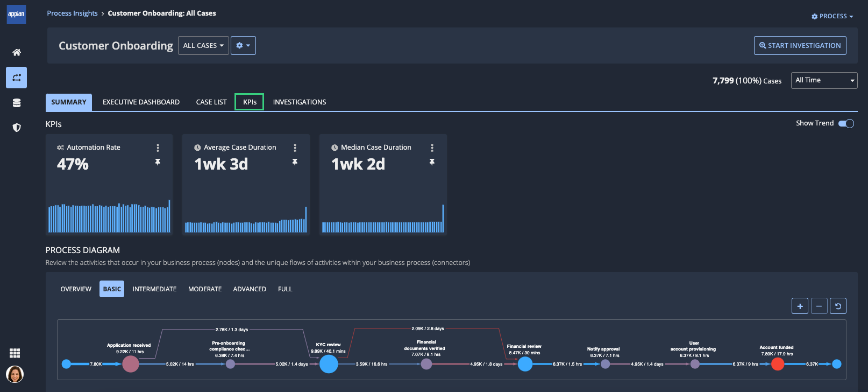Open the shield security sidebar icon

pos(17,128)
